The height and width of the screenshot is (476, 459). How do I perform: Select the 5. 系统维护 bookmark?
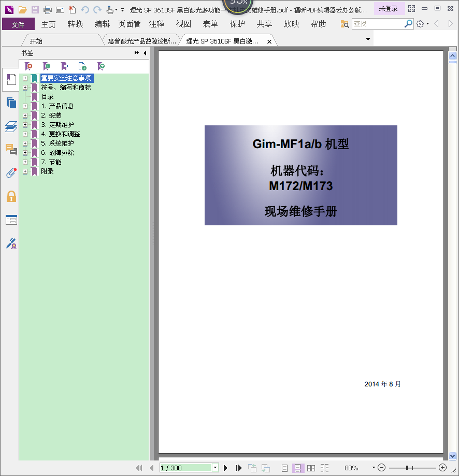click(58, 143)
